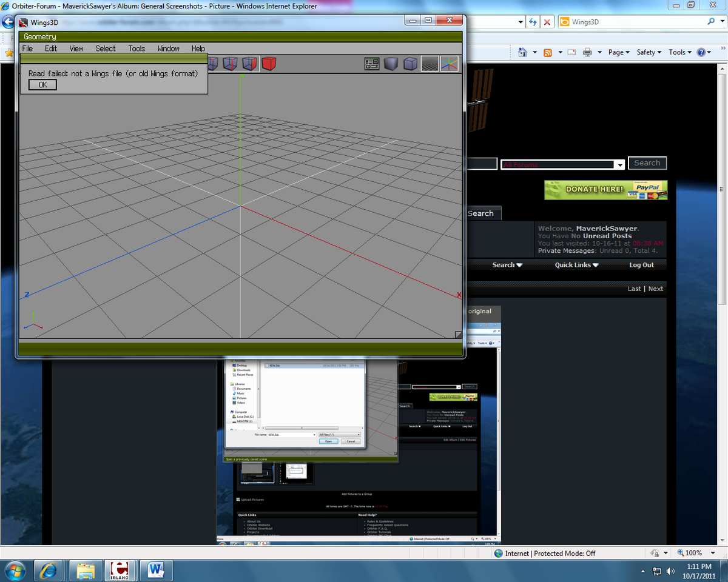
Task: Click the volume speaker tray icon
Action: click(x=670, y=571)
